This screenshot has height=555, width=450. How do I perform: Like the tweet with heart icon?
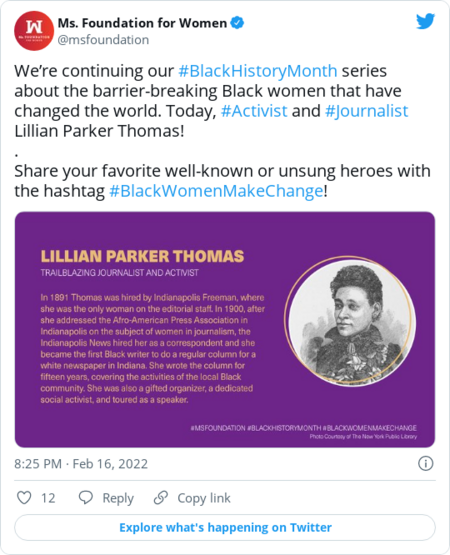24,498
